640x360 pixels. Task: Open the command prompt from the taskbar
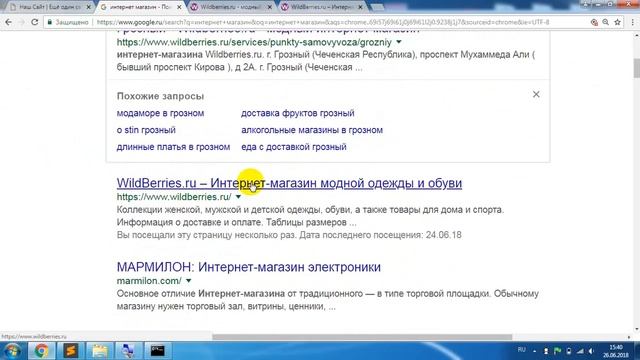tap(158, 351)
